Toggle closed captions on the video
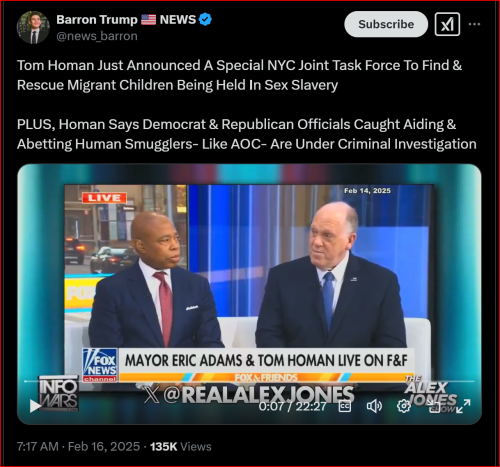500x467 pixels. [x=345, y=406]
